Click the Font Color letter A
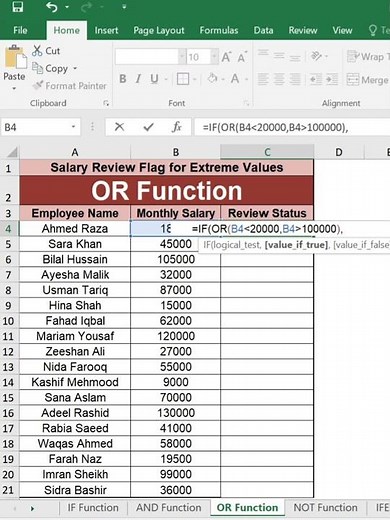Viewport: 390px width, 520px height. 235,79
